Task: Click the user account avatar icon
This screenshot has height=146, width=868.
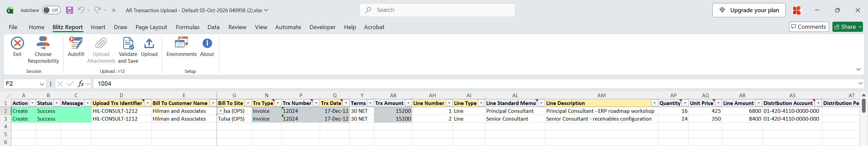Action: click(796, 10)
